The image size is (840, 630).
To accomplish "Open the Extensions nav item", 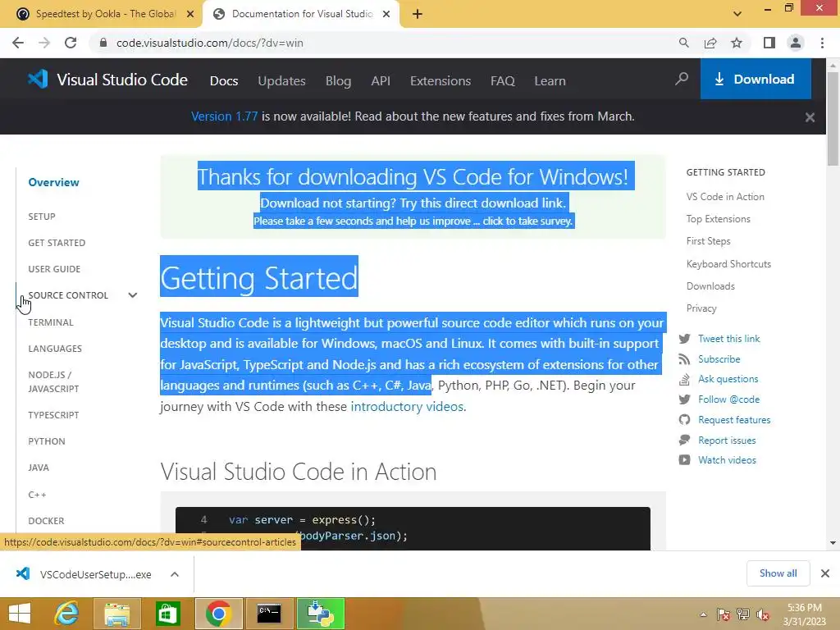I will pyautogui.click(x=441, y=81).
